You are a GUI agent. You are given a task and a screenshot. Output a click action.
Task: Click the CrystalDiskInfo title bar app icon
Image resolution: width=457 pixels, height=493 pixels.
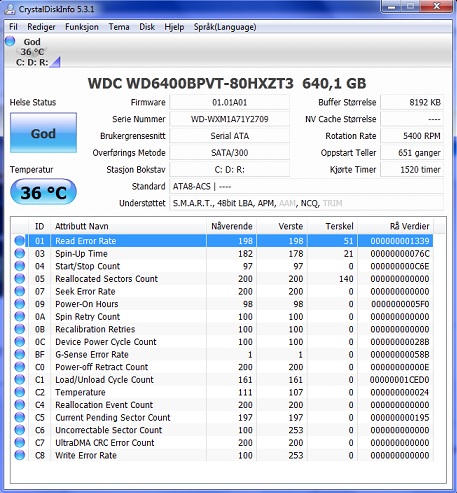[x=9, y=9]
